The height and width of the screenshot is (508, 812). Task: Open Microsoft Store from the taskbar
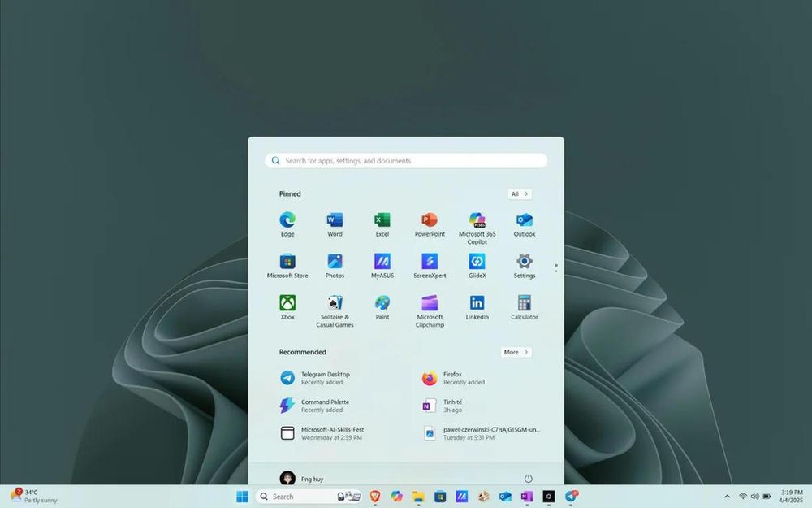click(440, 497)
